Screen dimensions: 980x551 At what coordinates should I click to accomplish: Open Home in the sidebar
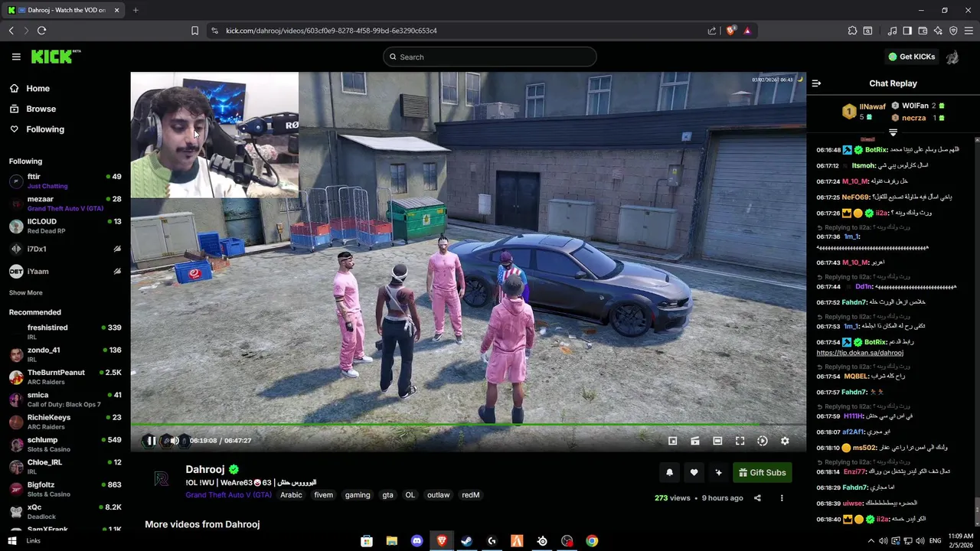pyautogui.click(x=38, y=88)
